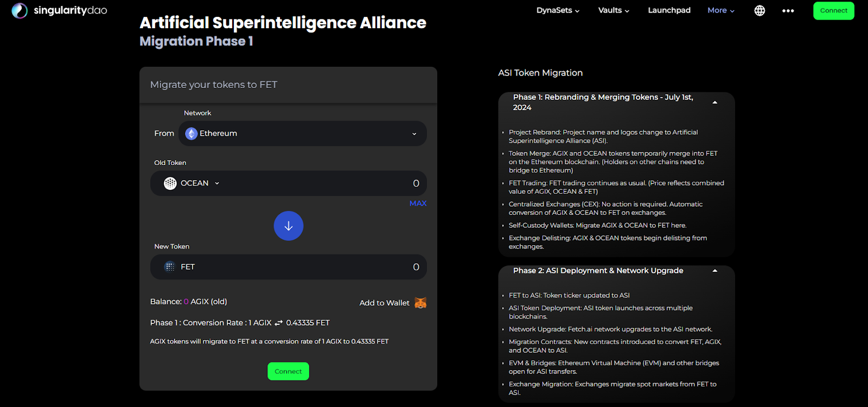The height and width of the screenshot is (407, 868).
Task: Click the 'Migrate your tokens to FET' heading
Action: coord(214,85)
